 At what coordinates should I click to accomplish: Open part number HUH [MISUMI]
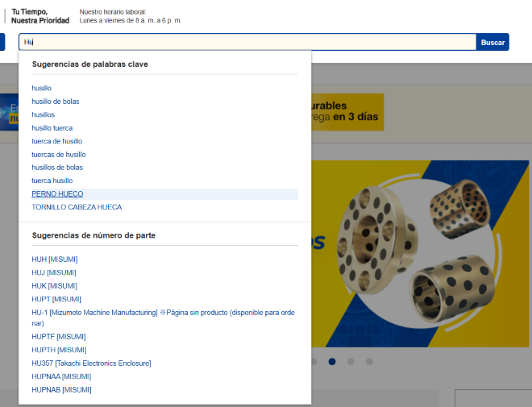pyautogui.click(x=55, y=260)
